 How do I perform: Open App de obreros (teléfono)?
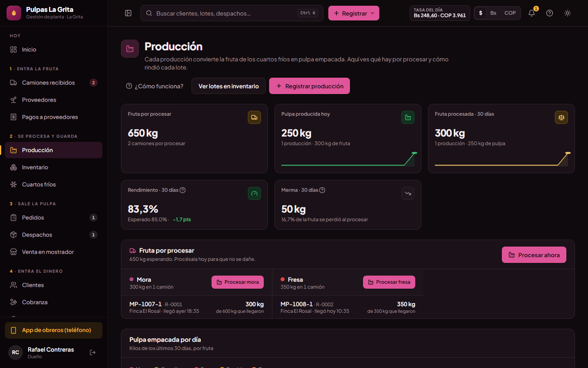point(53,330)
